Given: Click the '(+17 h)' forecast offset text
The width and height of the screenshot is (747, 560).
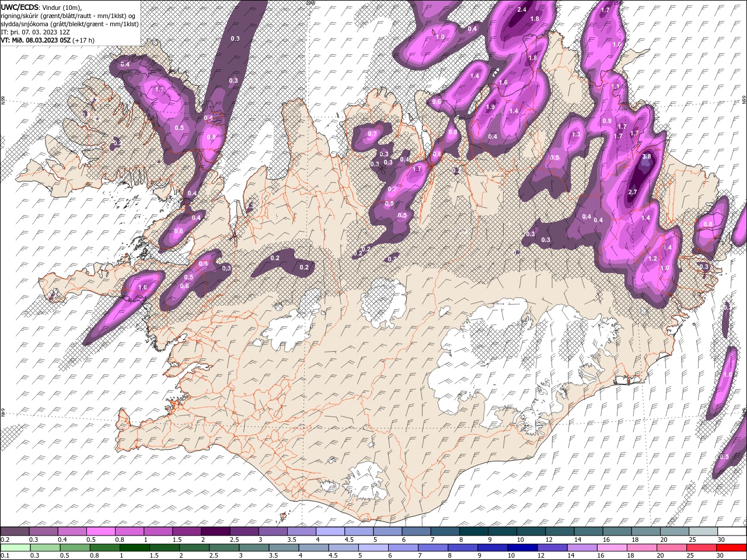Looking at the screenshot, I should [x=83, y=40].
